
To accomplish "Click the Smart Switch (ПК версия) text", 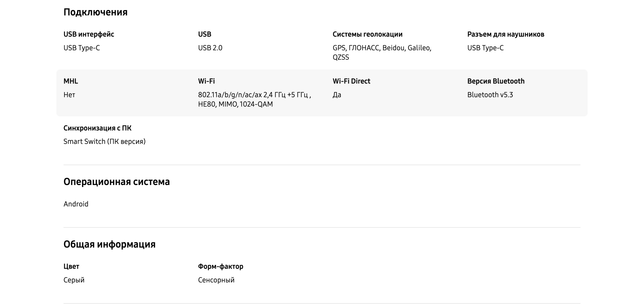I will [x=104, y=142].
